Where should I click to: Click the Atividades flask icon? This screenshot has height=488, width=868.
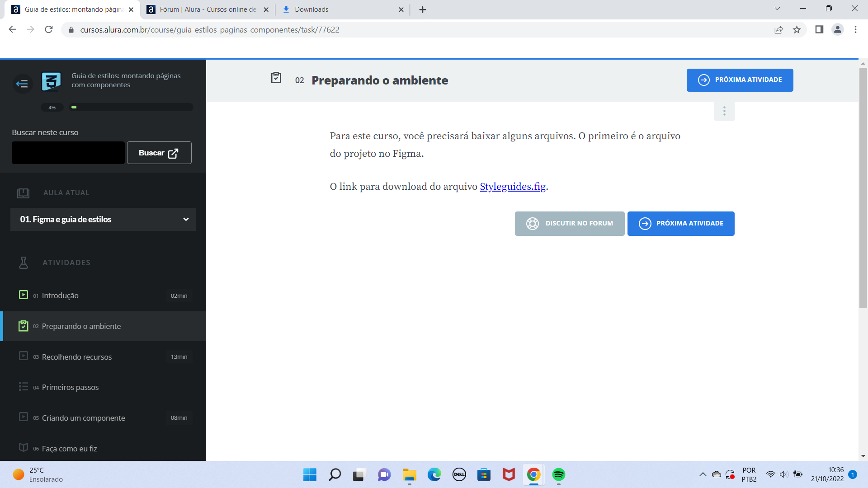tap(24, 263)
